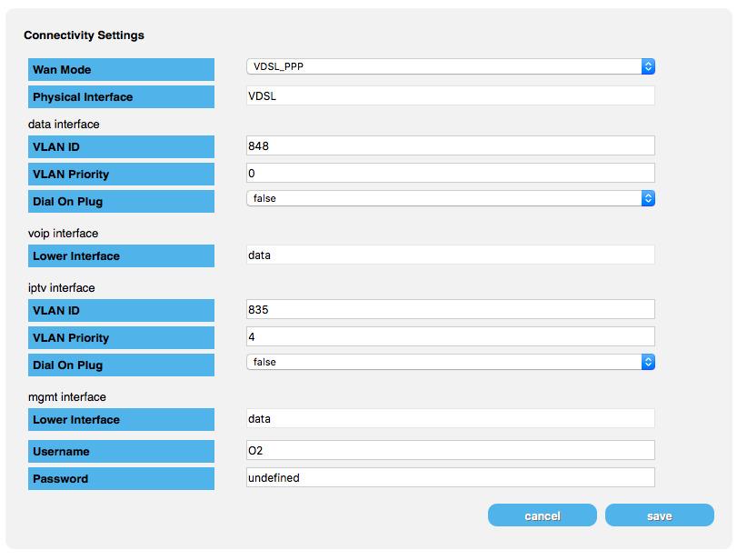
Task: Click the mgmt Lower Interface data field
Action: 450,418
